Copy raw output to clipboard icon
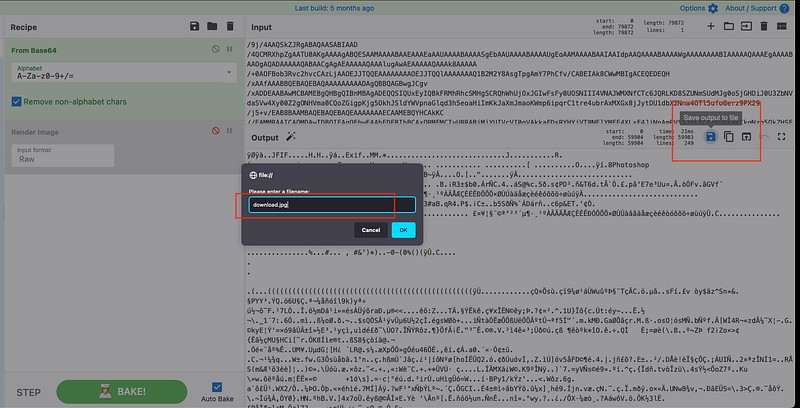The height and width of the screenshot is (408, 800). (x=729, y=137)
